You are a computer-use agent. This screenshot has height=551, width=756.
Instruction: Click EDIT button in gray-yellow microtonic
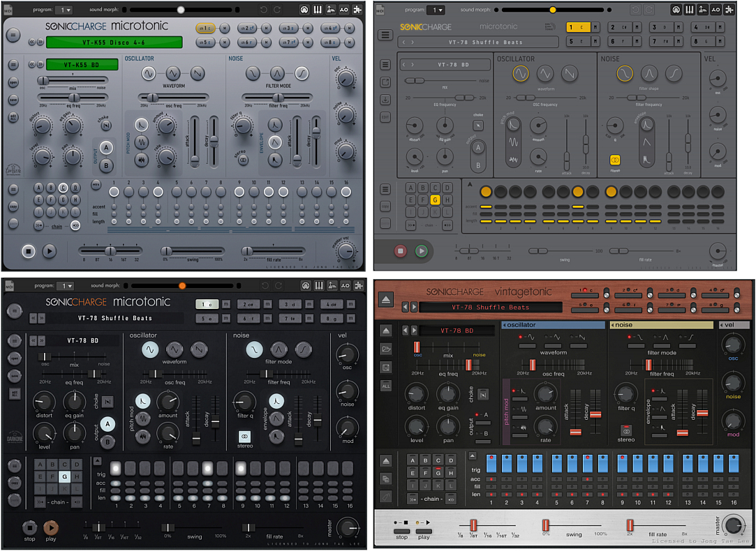coord(385,116)
